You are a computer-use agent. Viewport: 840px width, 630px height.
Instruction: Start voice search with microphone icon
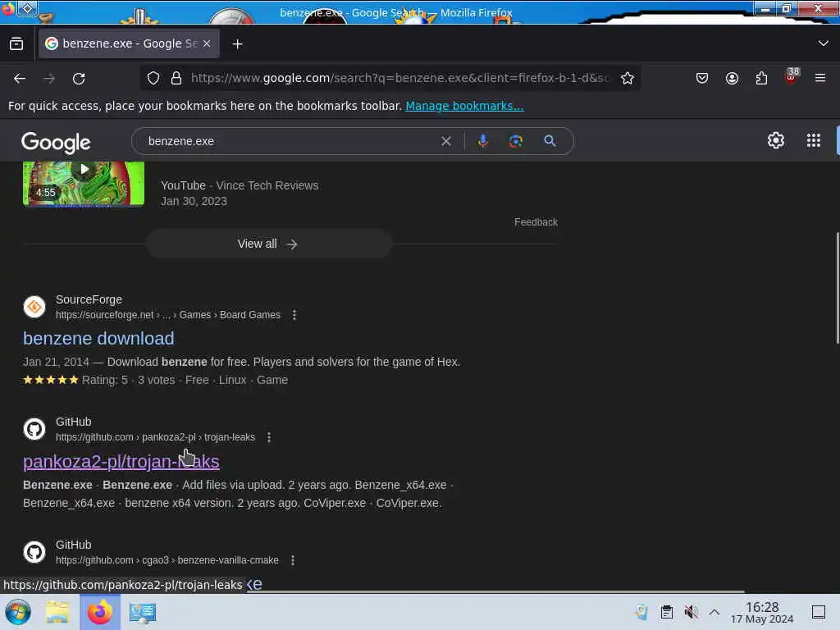tap(482, 141)
